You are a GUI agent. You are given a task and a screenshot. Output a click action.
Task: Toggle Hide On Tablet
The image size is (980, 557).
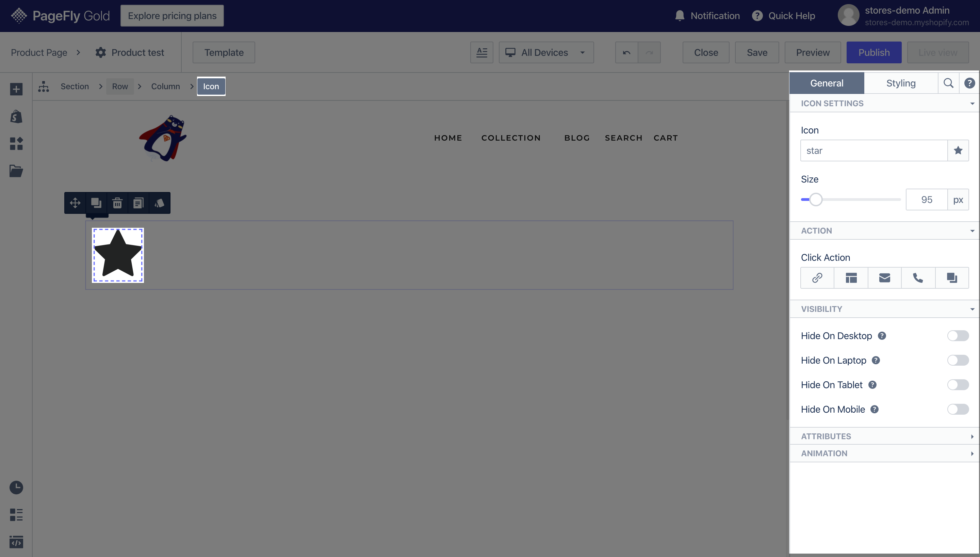pyautogui.click(x=958, y=384)
